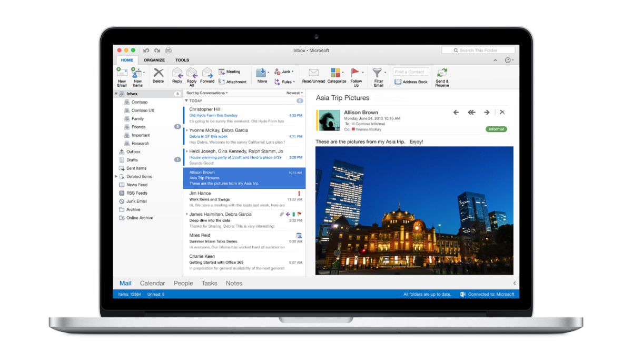Open the Address Book
The width and height of the screenshot is (632, 364).
(x=410, y=81)
